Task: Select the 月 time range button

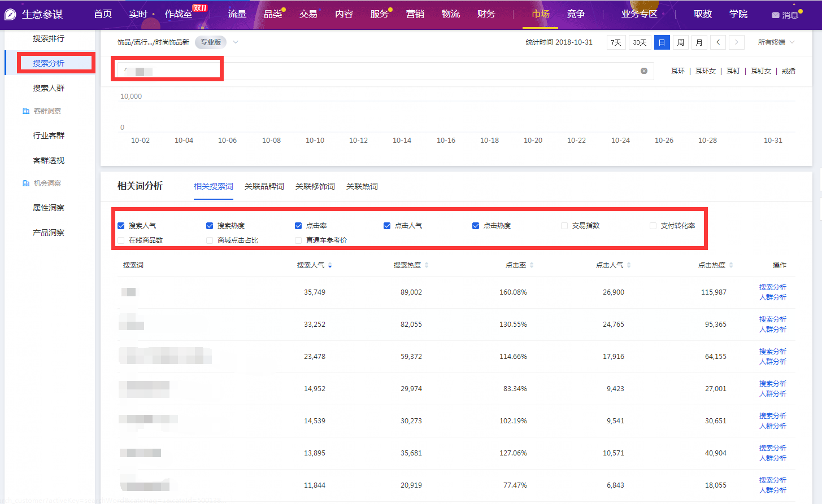Action: [x=699, y=42]
